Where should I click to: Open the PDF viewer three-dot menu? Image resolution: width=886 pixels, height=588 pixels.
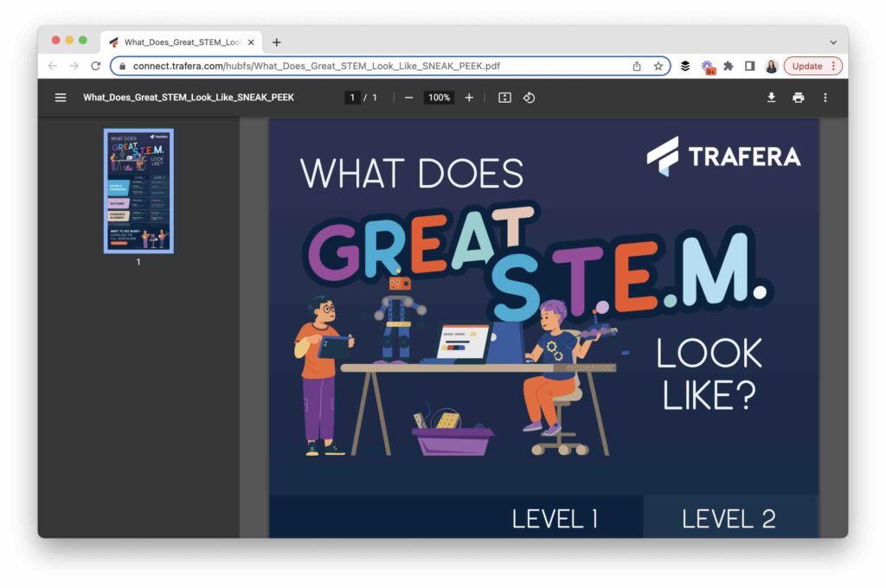tap(825, 98)
